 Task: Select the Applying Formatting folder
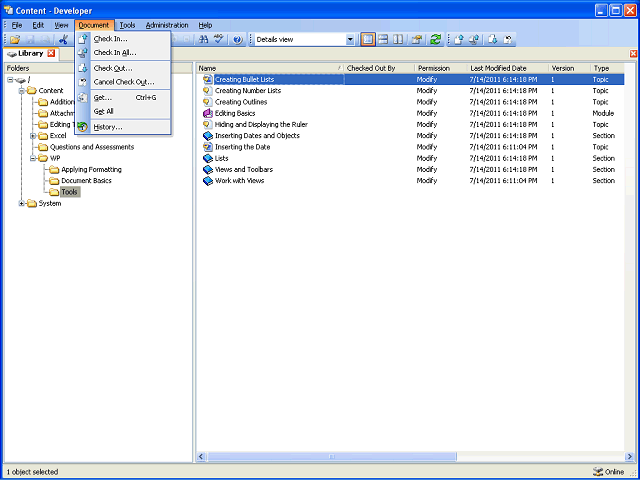(91, 169)
